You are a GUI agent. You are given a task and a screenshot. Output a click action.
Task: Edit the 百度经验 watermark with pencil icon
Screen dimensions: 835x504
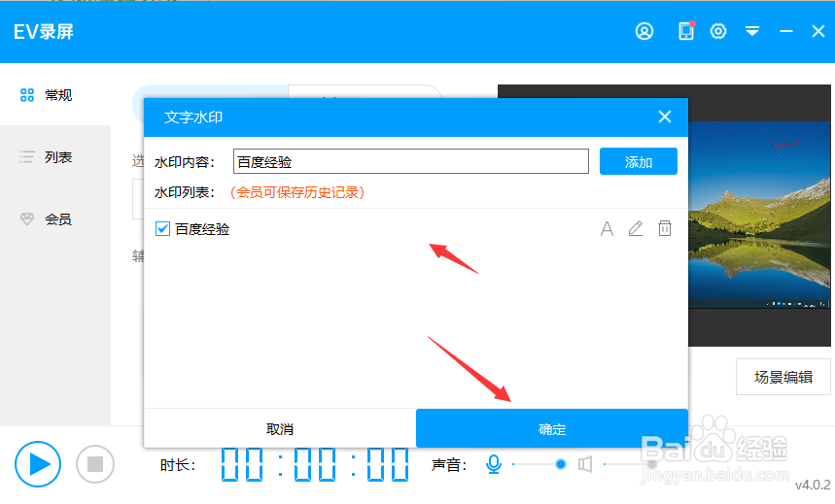636,228
